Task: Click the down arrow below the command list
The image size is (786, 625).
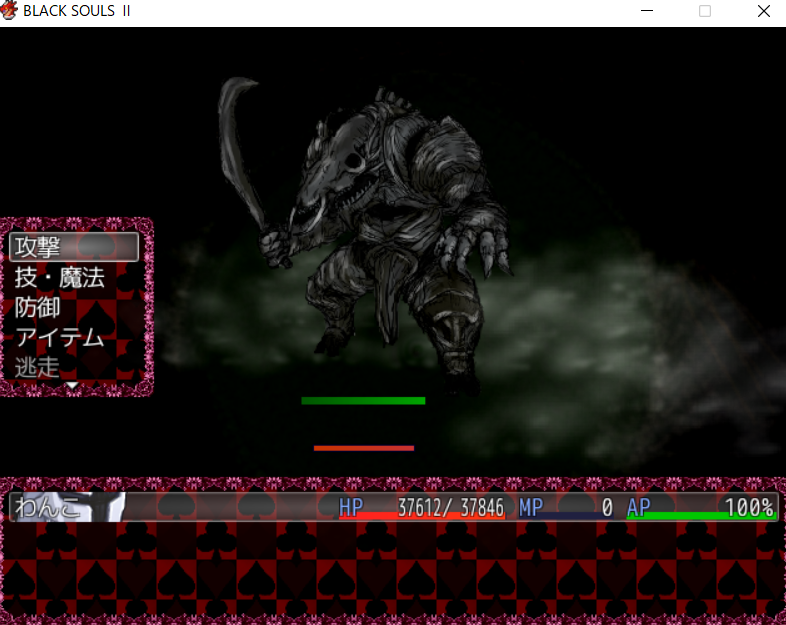Action: pos(72,385)
